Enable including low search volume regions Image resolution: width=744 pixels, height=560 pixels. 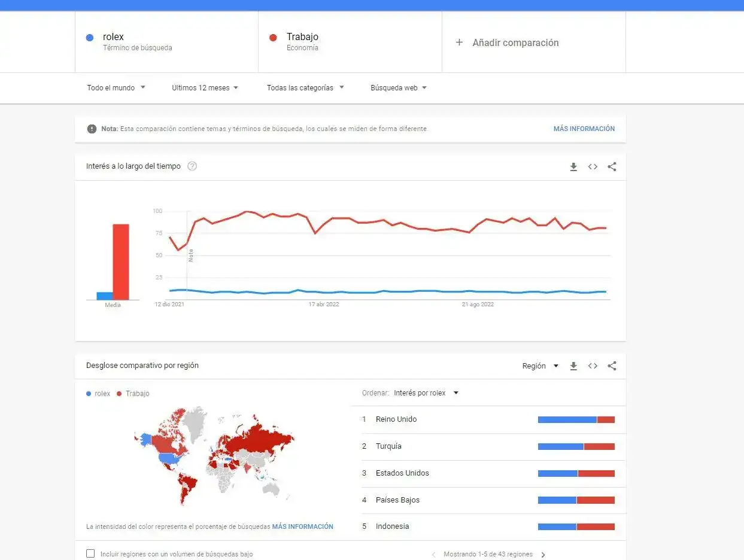[x=90, y=553]
